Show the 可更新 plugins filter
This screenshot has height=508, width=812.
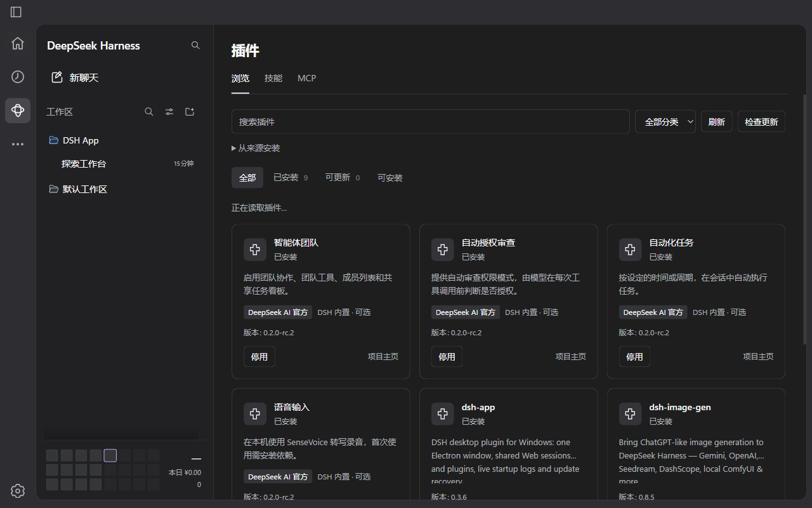[x=343, y=178]
